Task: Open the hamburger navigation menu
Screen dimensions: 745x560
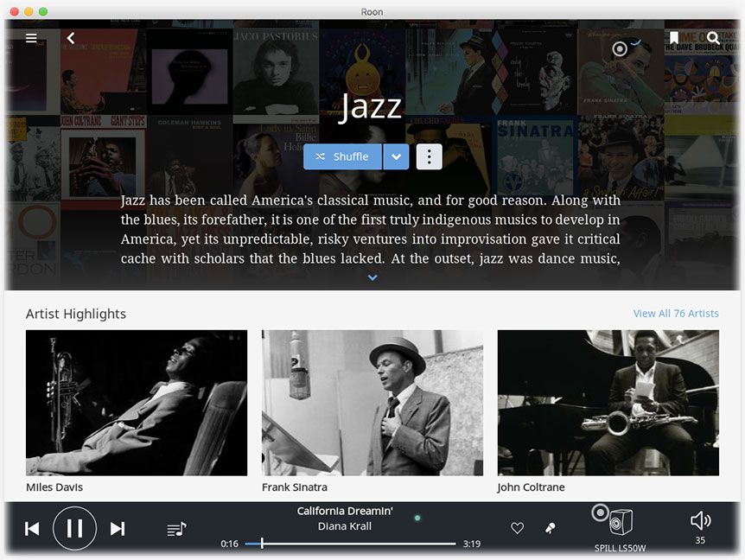Action: 31,38
